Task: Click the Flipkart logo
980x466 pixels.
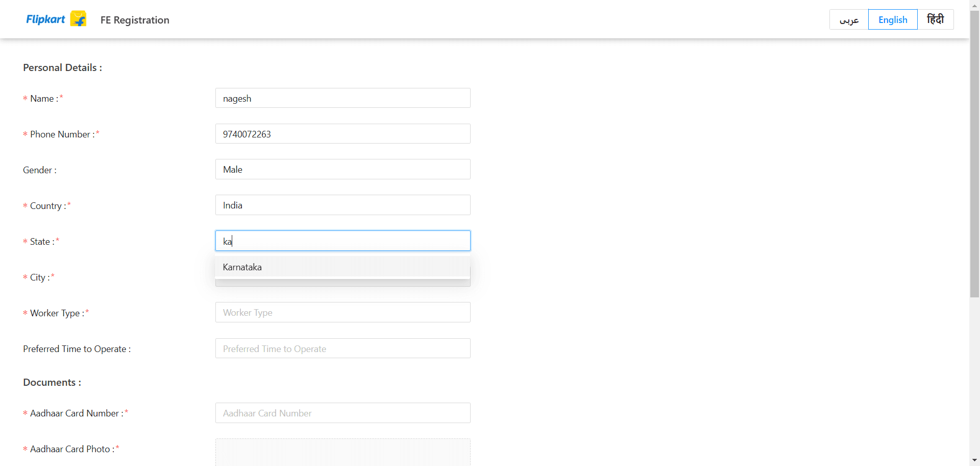Action: (x=56, y=19)
